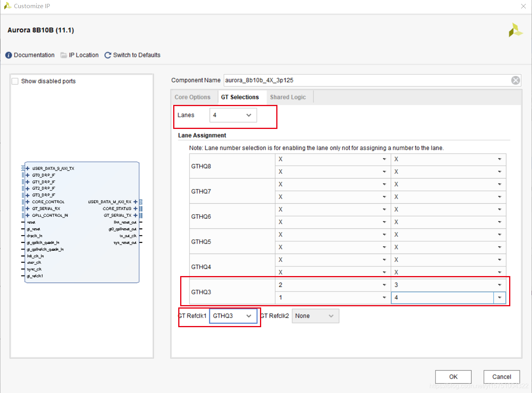Expand the GT3_DRP_IF interface plus icon
This screenshot has height=393, width=532.
point(28,195)
